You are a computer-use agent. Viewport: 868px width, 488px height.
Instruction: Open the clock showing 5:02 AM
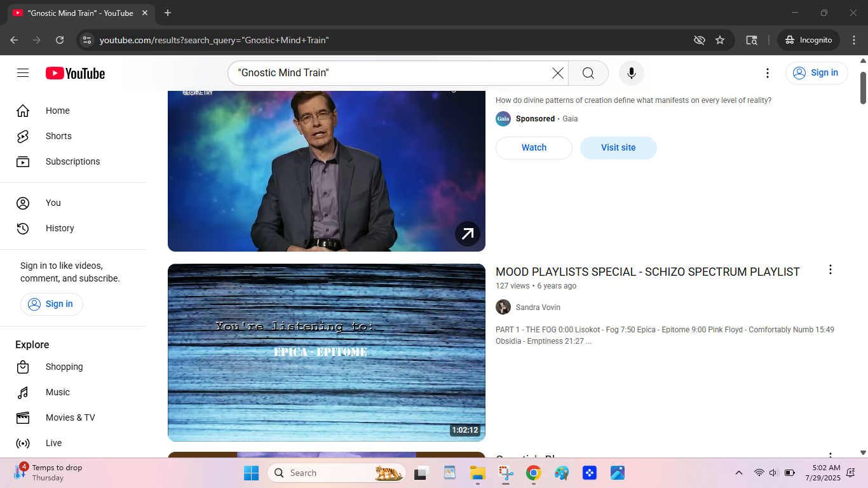click(823, 473)
